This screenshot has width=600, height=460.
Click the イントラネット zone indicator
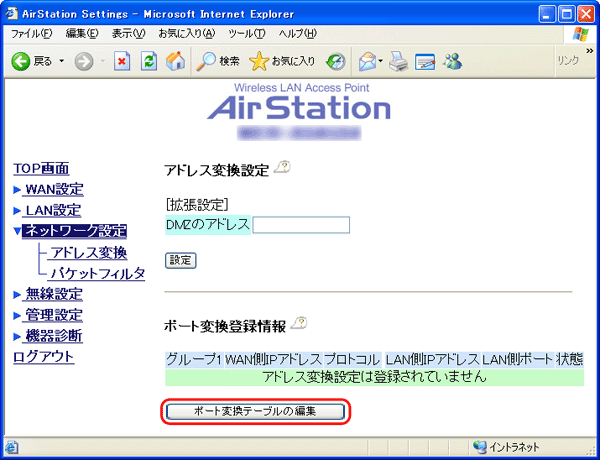506,447
